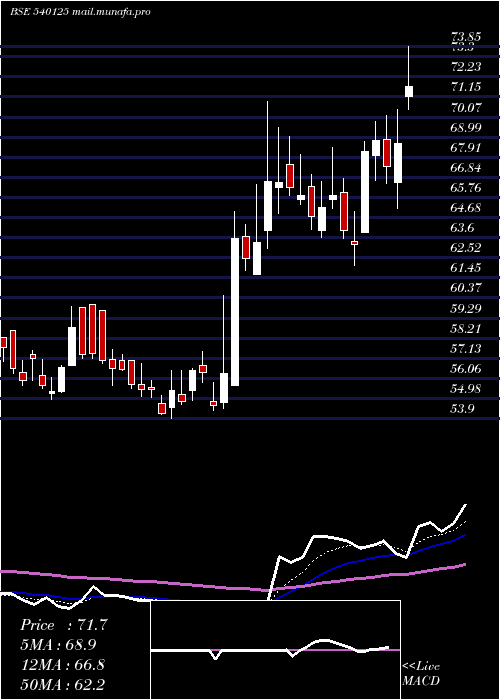Viewport: 500px width, 700px height.
Task: Click the 62.52 price axis label
Action: 467,248
